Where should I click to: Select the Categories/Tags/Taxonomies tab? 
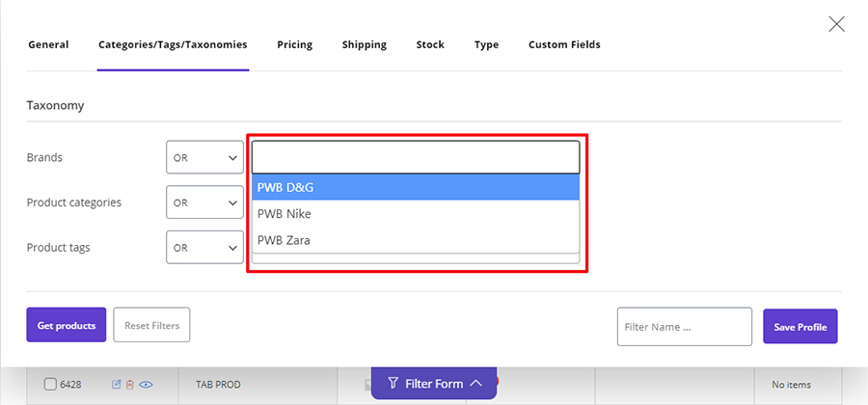(x=173, y=44)
